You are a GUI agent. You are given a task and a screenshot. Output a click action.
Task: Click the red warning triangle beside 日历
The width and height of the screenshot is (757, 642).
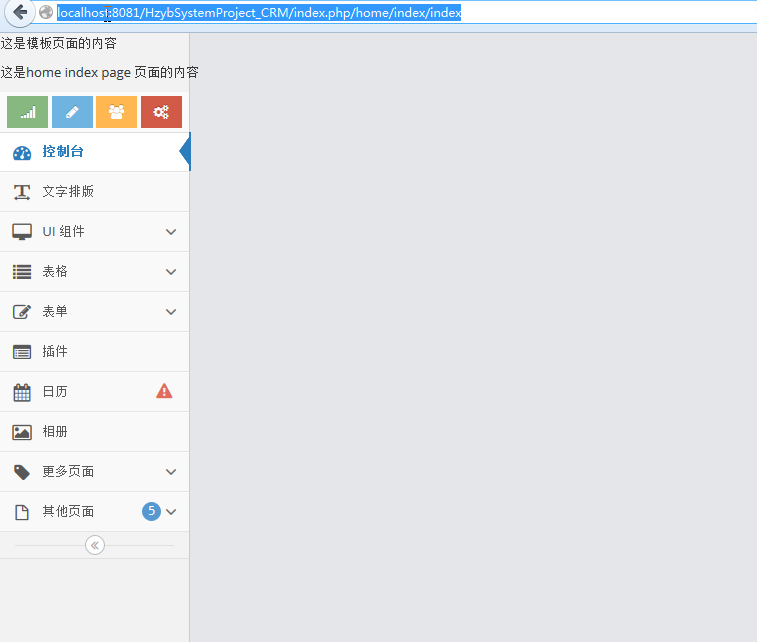click(x=164, y=391)
